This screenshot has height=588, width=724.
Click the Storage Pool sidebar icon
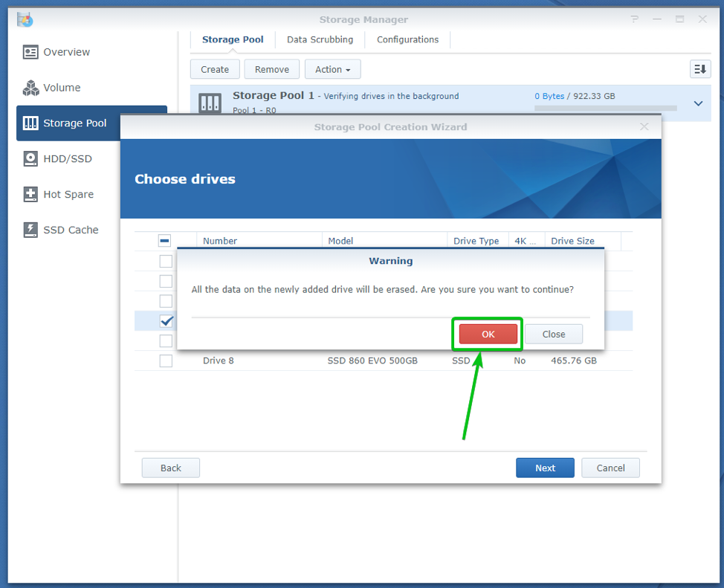point(30,123)
